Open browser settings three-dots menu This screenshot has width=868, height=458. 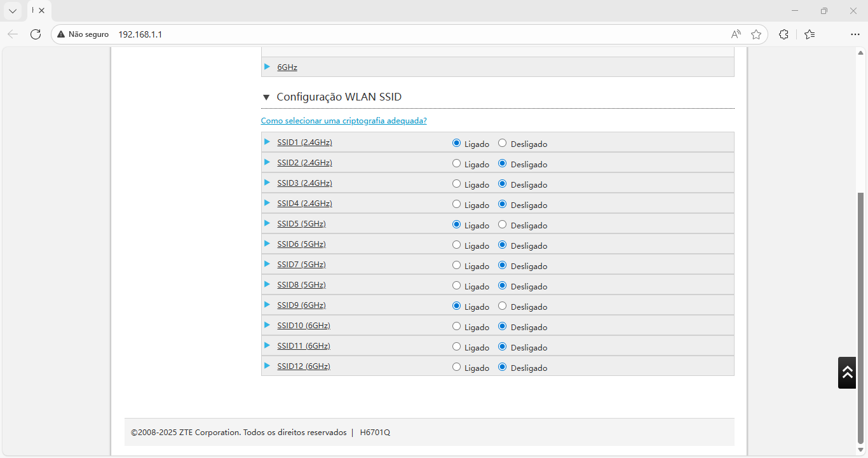(x=855, y=34)
